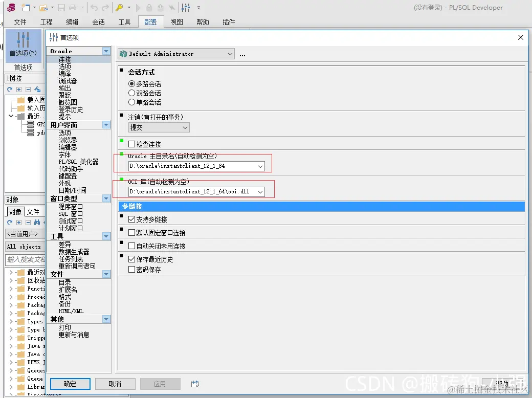Viewport: 532px width, 398px height.
Task: Open the 注销 提交 dropdown
Action: [x=185, y=127]
